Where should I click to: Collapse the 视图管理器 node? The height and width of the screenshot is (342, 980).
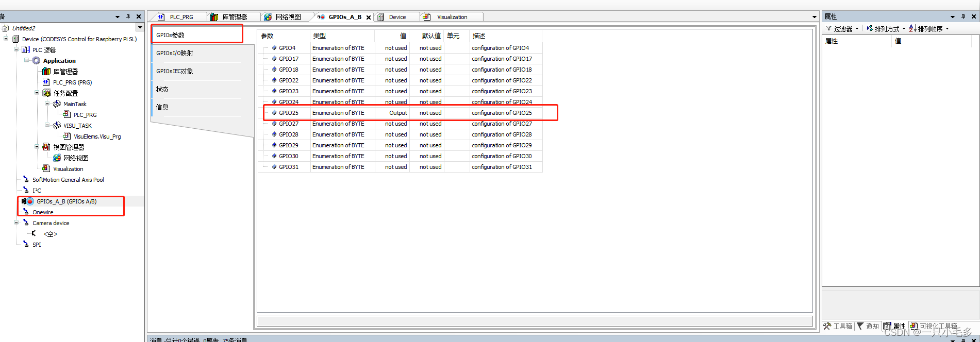(37, 146)
